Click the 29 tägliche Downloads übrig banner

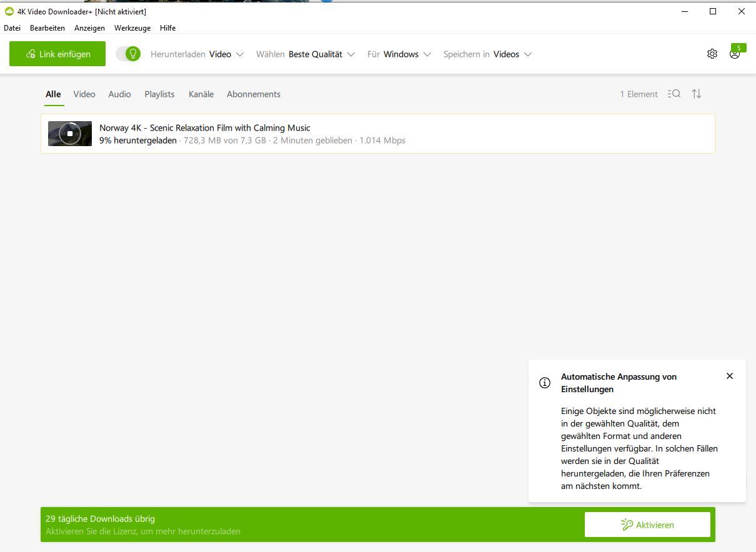[378, 525]
